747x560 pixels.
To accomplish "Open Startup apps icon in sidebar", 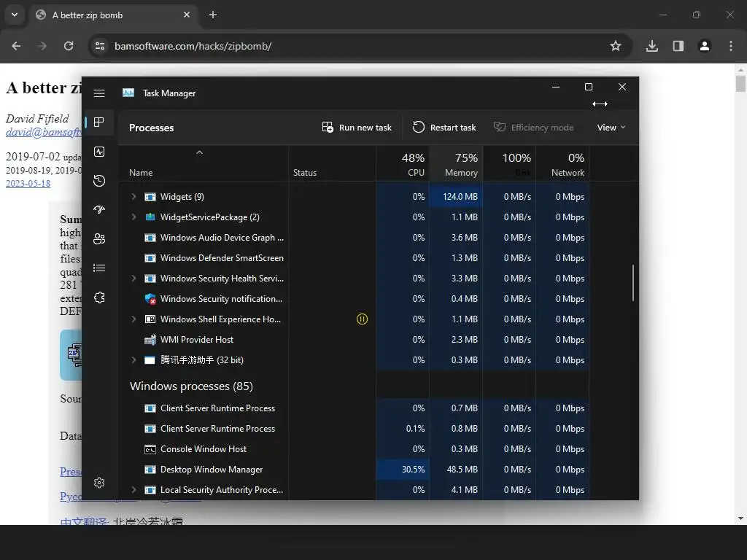I will pos(99,209).
